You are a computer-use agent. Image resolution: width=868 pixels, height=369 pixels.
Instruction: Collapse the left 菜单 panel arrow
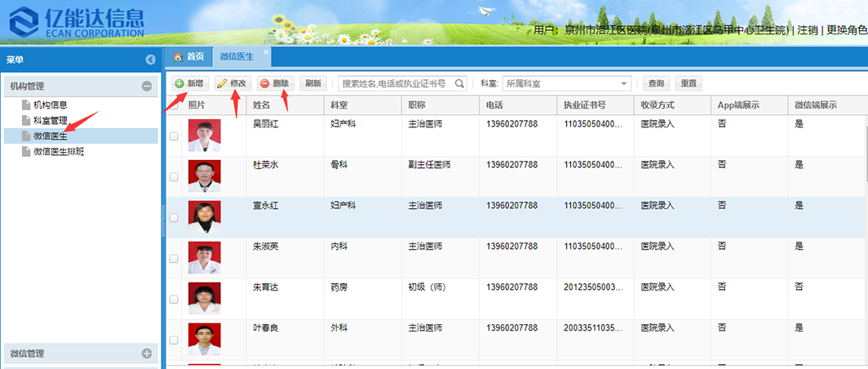click(x=150, y=60)
